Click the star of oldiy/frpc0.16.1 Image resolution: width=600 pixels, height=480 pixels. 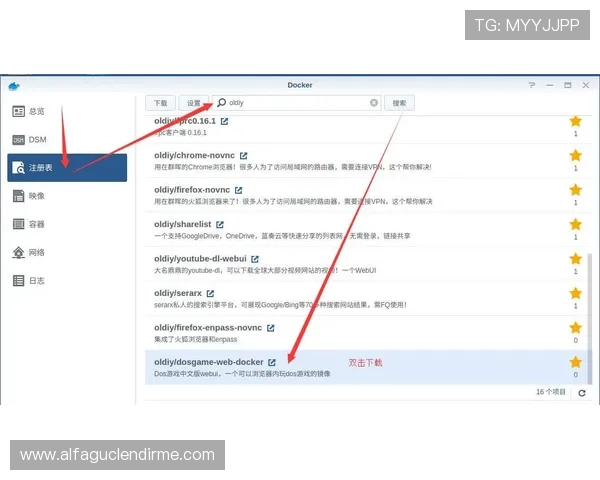[x=576, y=122]
